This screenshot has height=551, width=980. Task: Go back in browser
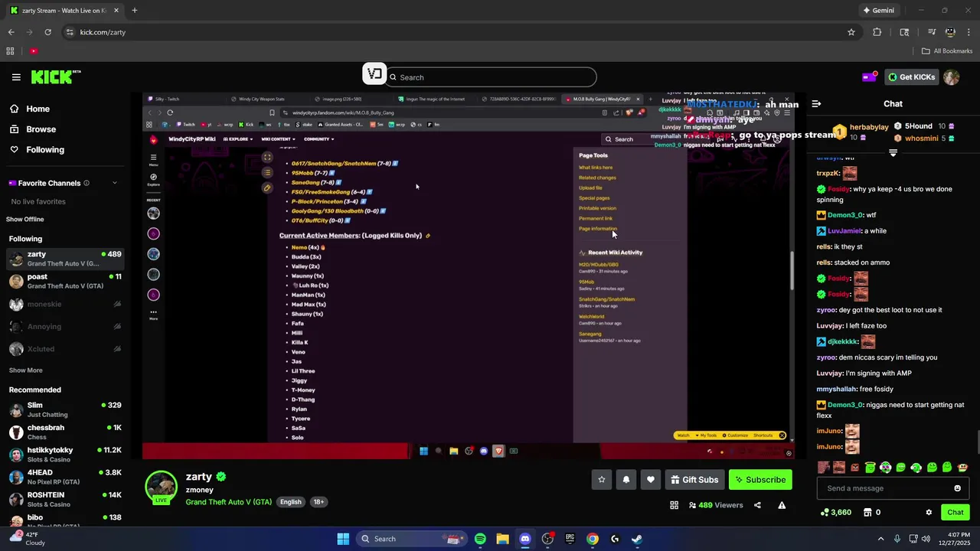[x=11, y=32]
